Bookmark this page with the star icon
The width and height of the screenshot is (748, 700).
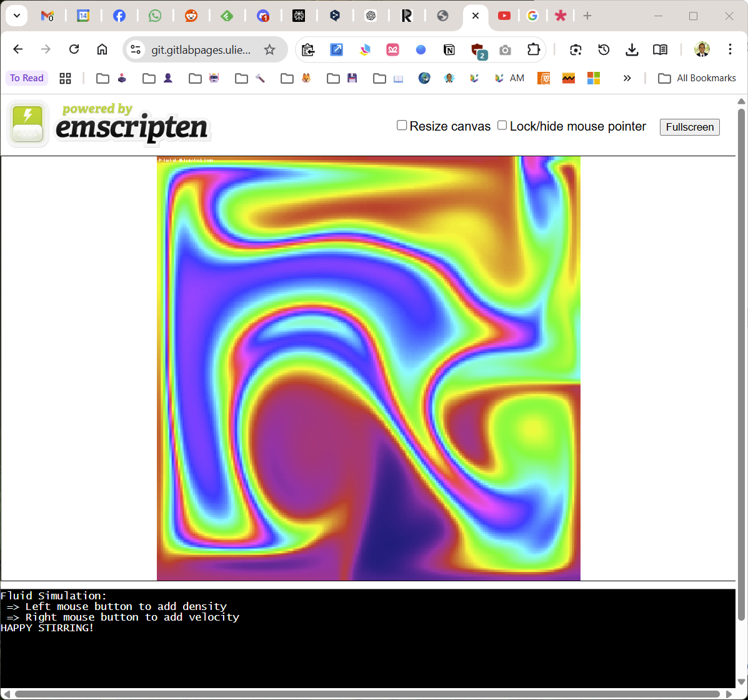[x=269, y=49]
